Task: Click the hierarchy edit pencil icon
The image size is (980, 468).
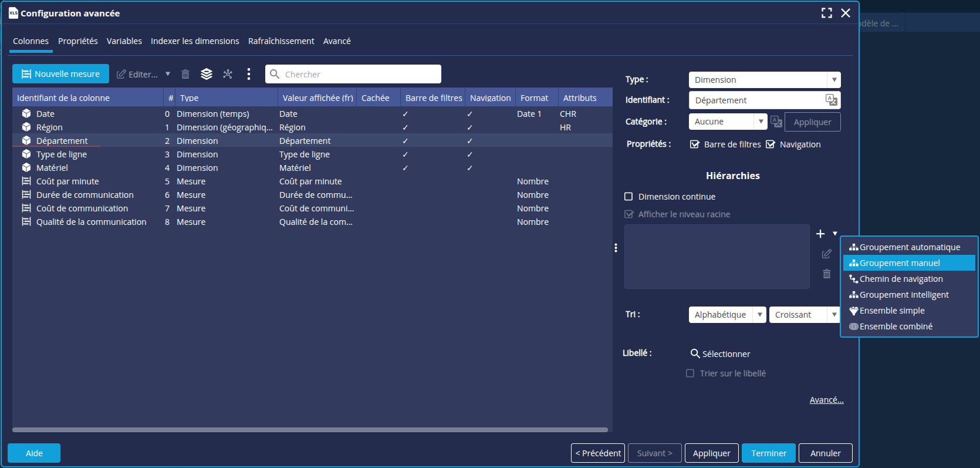Action: pos(827,254)
